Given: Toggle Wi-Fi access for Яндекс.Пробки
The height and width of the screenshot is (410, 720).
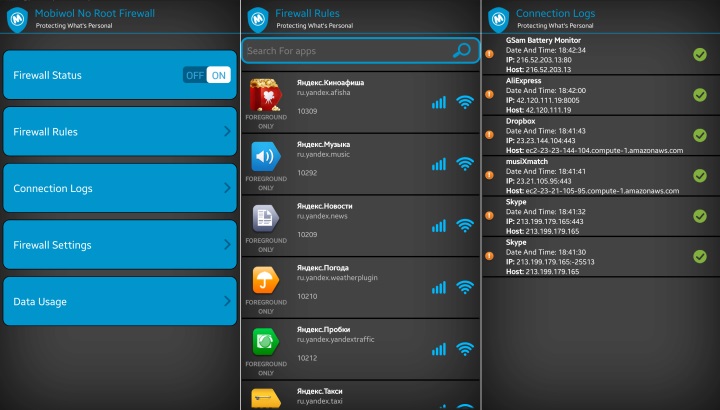Looking at the screenshot, I should (x=465, y=349).
